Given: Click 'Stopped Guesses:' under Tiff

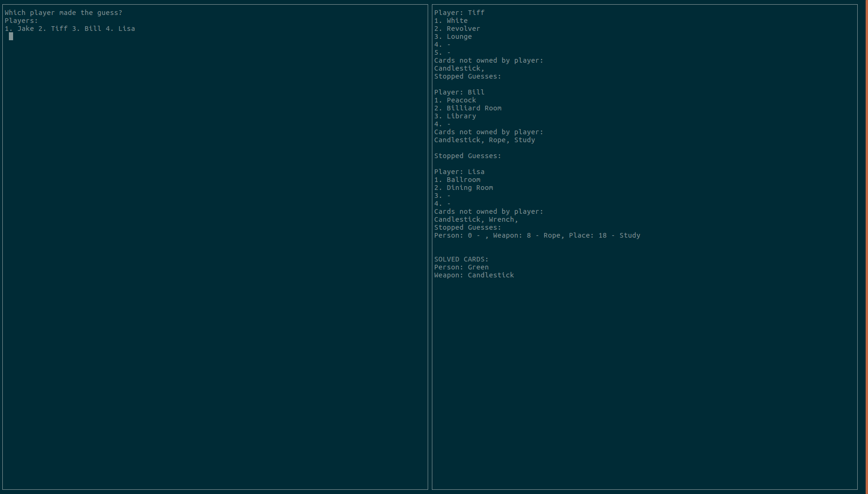Looking at the screenshot, I should pos(467,76).
